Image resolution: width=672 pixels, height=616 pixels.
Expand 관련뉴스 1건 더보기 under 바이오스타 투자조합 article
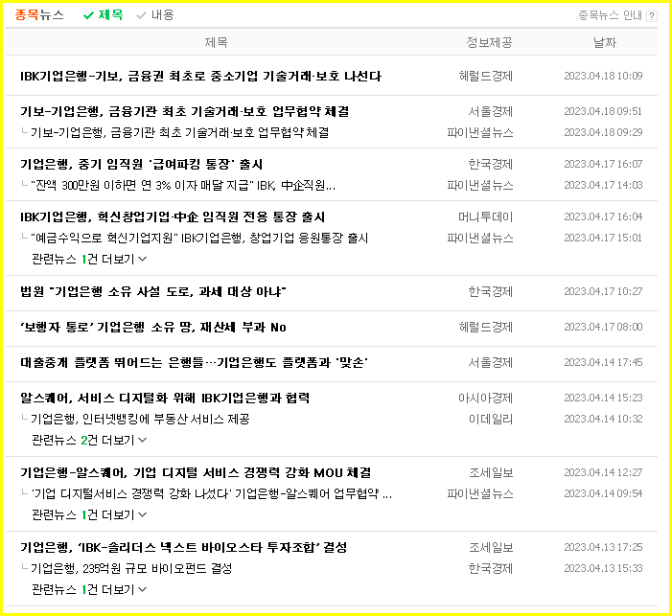(89, 589)
